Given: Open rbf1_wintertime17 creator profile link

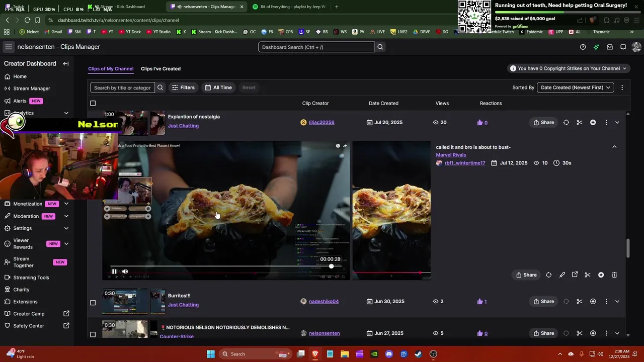Looking at the screenshot, I should tap(465, 163).
